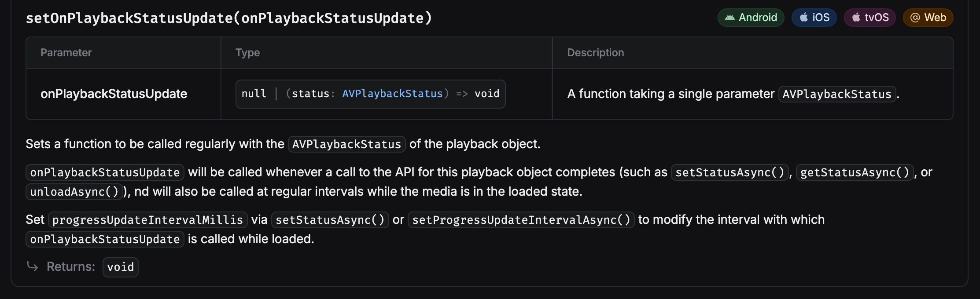Click the void return type badge
This screenshot has height=299, width=980.
click(x=120, y=267)
